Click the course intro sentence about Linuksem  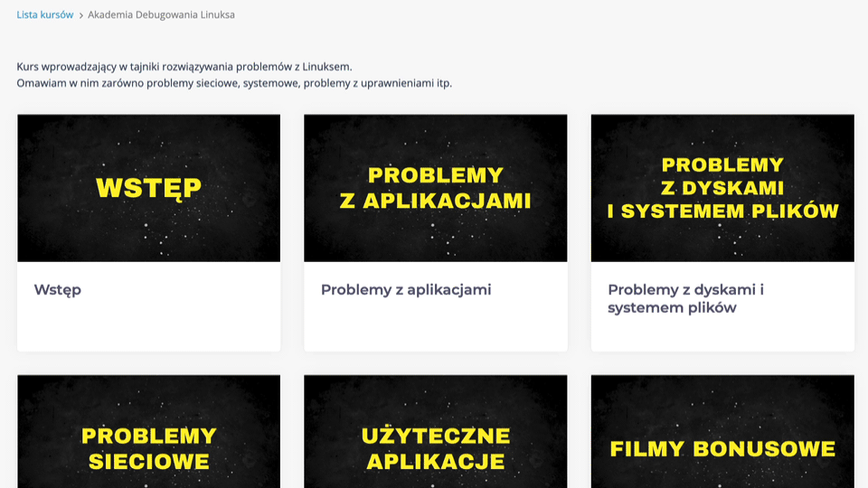pos(184,66)
